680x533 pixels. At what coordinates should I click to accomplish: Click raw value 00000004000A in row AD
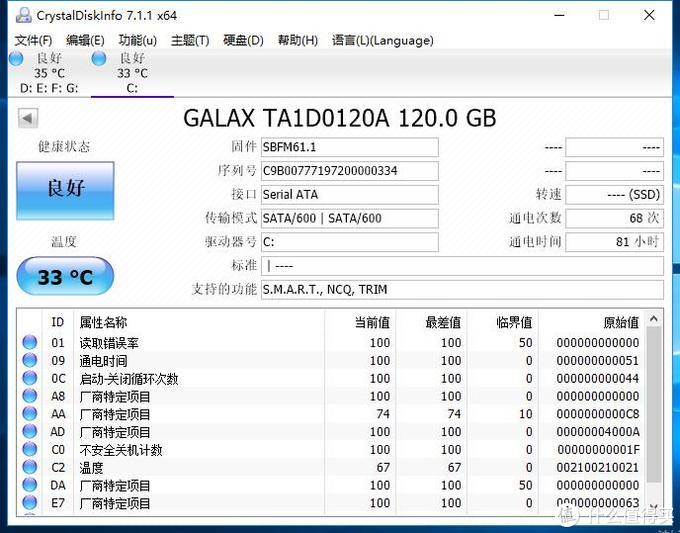[598, 432]
